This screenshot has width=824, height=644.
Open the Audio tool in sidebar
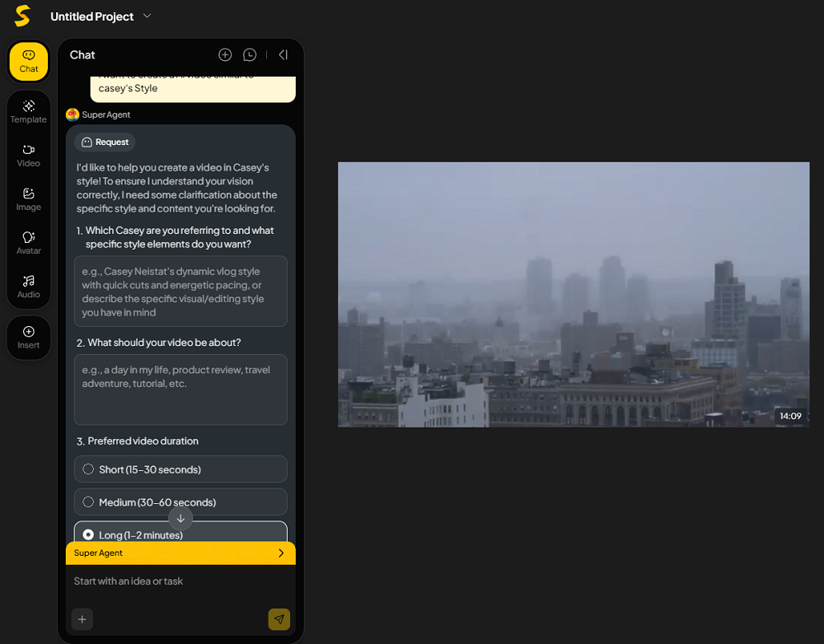coord(29,286)
